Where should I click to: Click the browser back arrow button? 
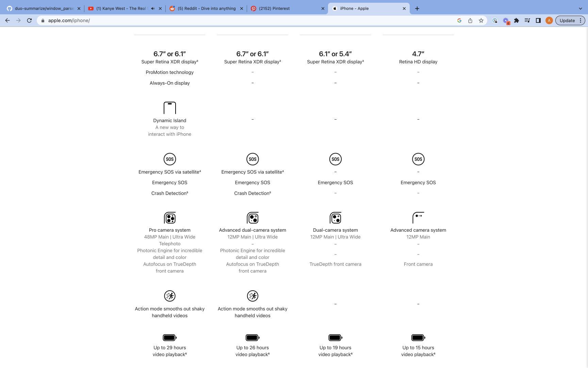point(7,20)
